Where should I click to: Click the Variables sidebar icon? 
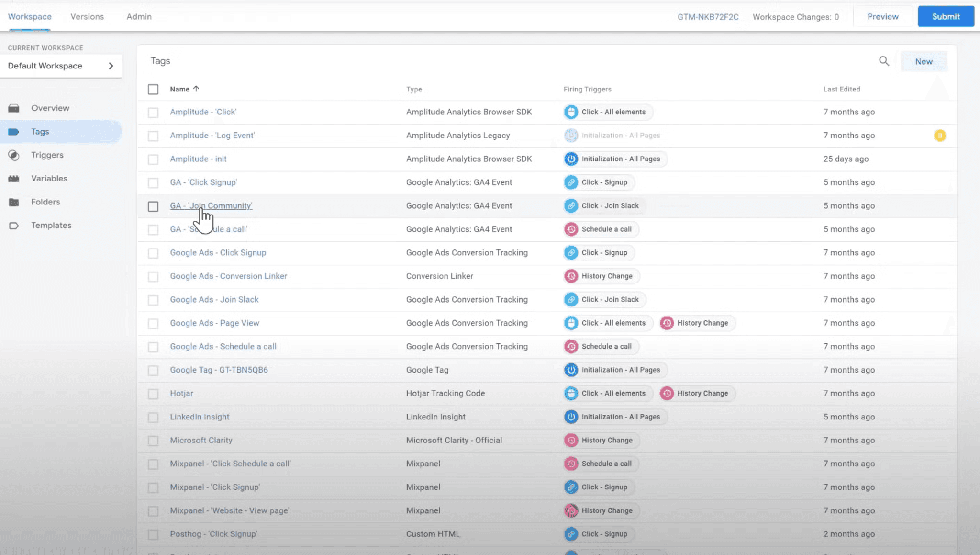tap(14, 179)
